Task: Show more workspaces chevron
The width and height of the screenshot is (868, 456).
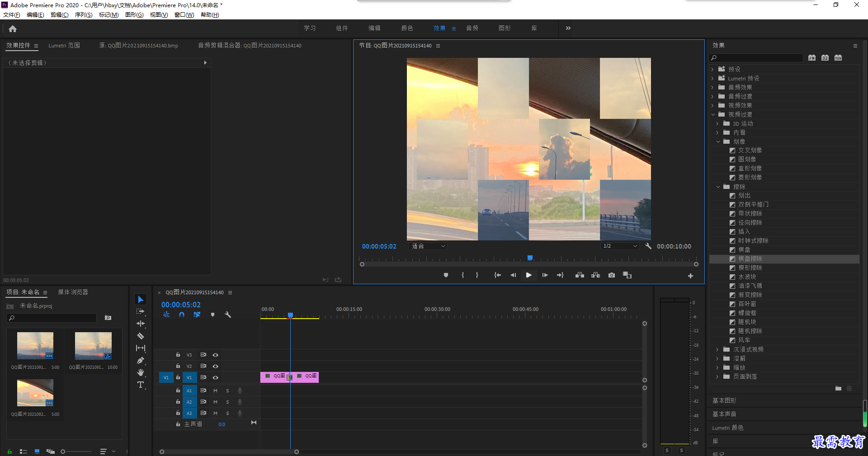Action: [x=568, y=28]
